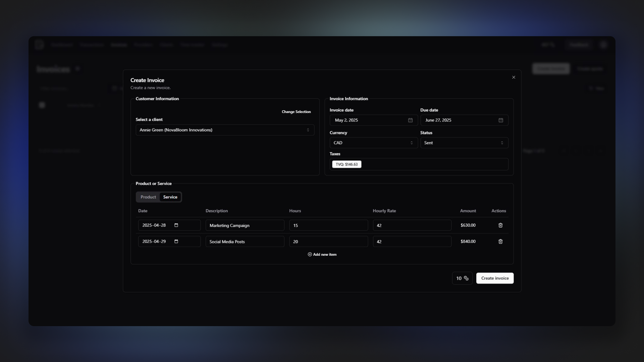Viewport: 644px width, 362px height.
Task: Open the Currency dropdown showing CAD
Action: tap(373, 142)
